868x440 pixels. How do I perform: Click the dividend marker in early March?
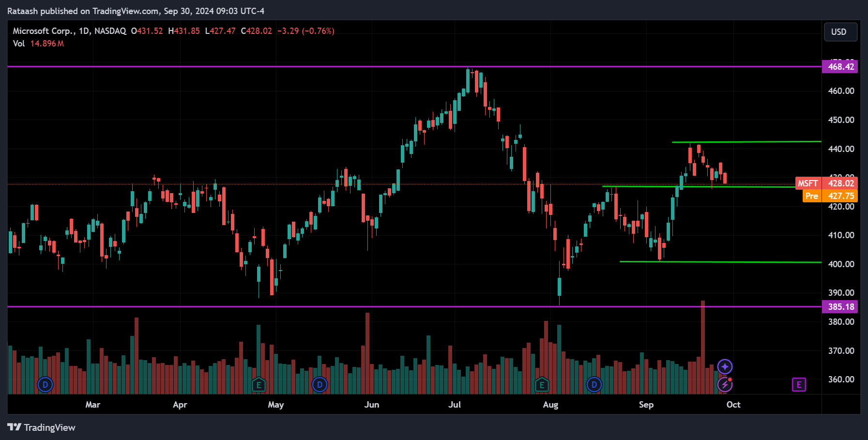pos(45,385)
